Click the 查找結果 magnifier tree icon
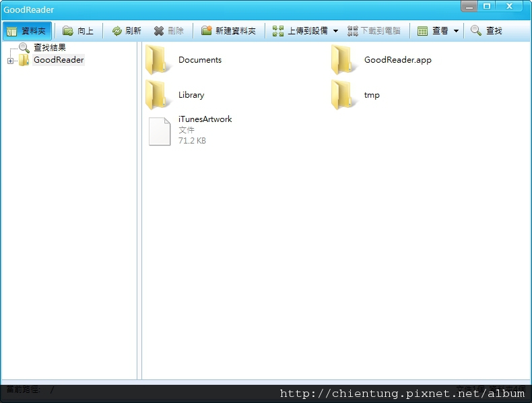Screen dimensions: 532x403 click(x=24, y=48)
